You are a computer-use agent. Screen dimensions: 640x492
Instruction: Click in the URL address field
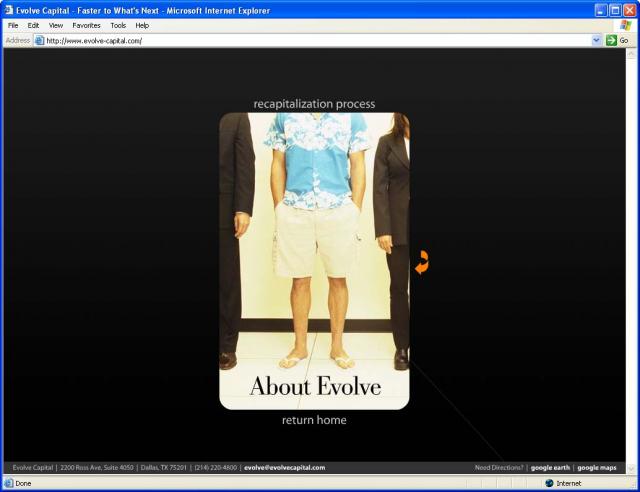click(x=300, y=41)
